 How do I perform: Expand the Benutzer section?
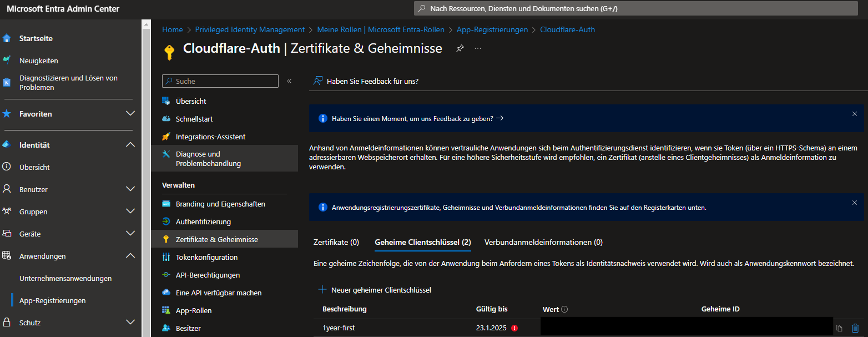click(130, 189)
